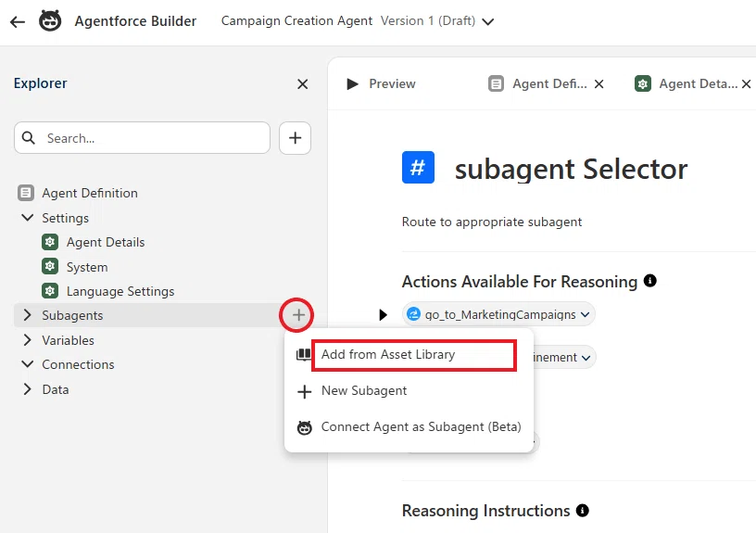Show info for Reasoning Instructions

(x=583, y=511)
